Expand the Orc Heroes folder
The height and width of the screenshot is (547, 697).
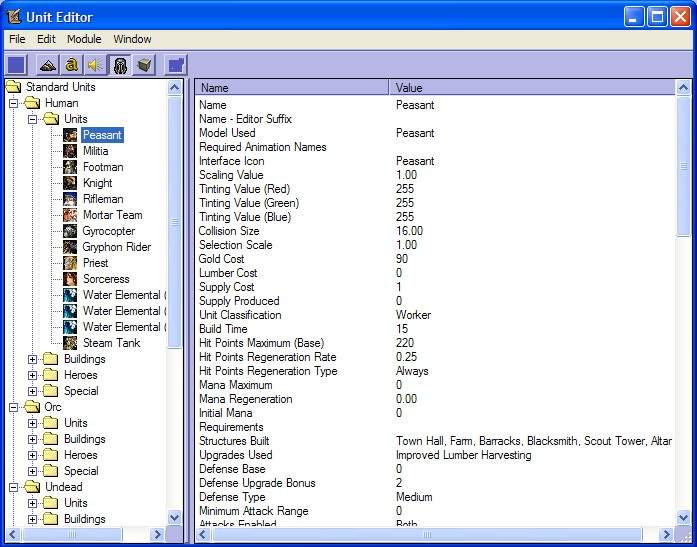tap(32, 455)
